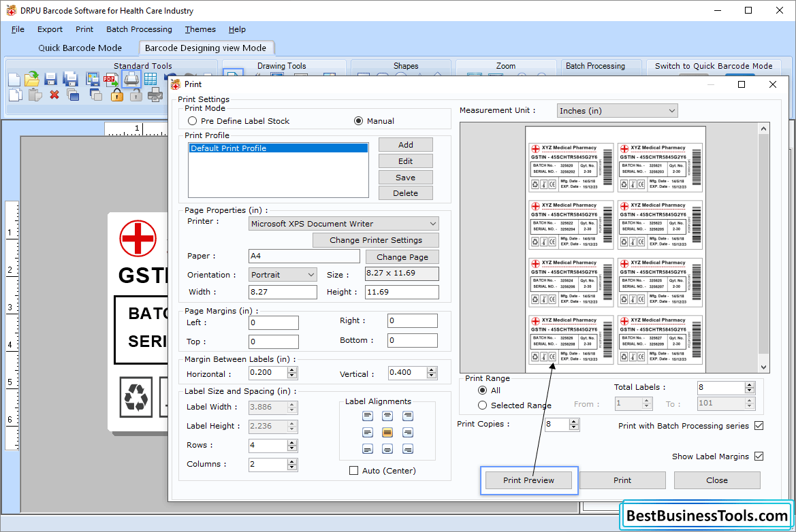The width and height of the screenshot is (796, 532).
Task: Click the Paste clipboard icon
Action: (x=35, y=95)
